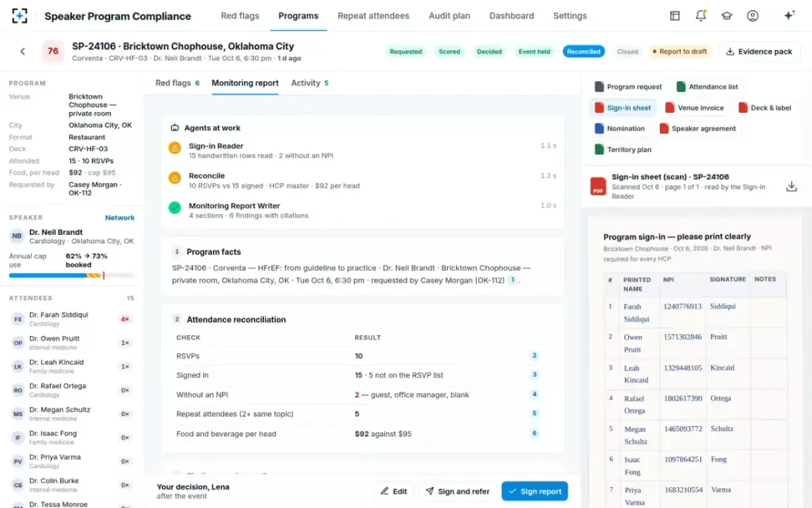Switch to the Monitoring report tab

[x=245, y=83]
